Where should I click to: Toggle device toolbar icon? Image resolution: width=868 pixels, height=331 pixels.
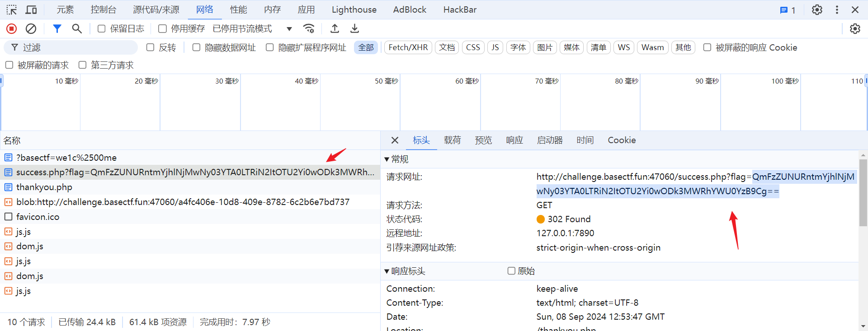pos(31,9)
